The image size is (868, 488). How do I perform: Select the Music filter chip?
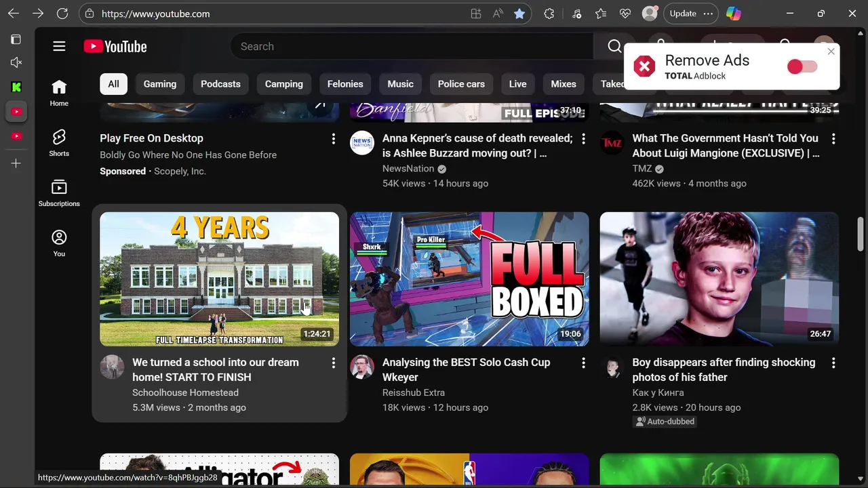pyautogui.click(x=400, y=84)
